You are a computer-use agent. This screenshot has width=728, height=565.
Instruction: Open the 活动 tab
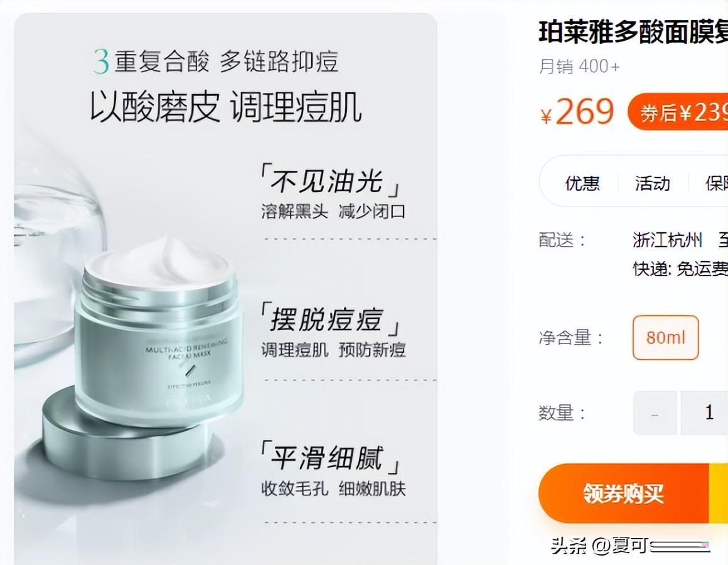pyautogui.click(x=652, y=183)
